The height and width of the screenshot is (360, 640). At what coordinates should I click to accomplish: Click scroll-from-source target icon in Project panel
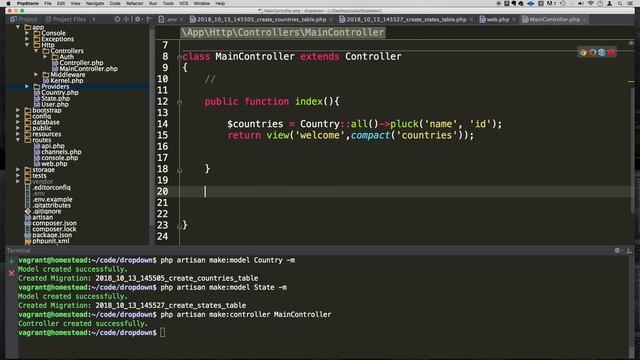point(117,19)
